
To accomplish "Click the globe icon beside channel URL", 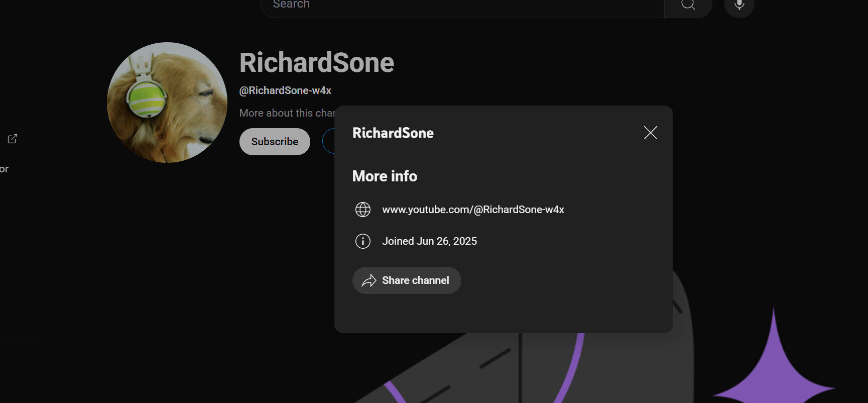I will 363,210.
